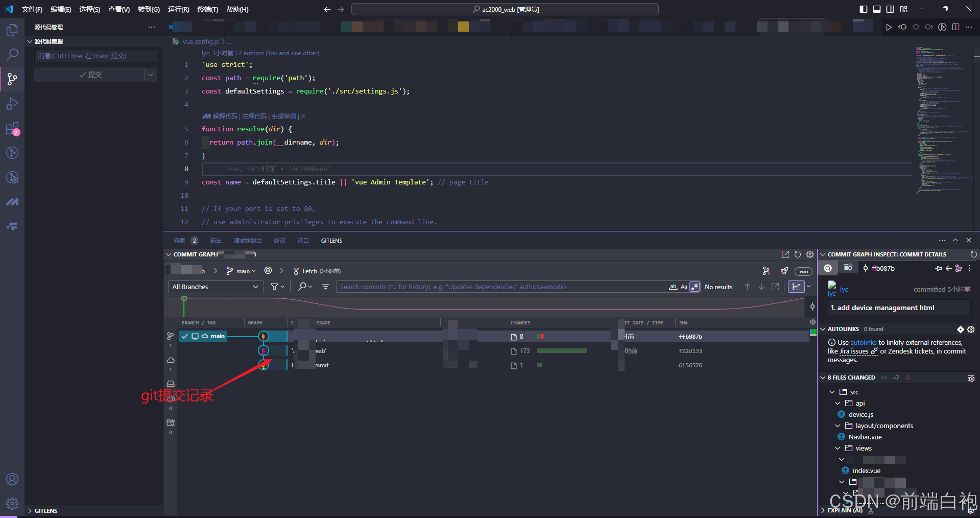Screen dimensions: 980x518
Task: Run the file with play icon
Action: point(889,27)
